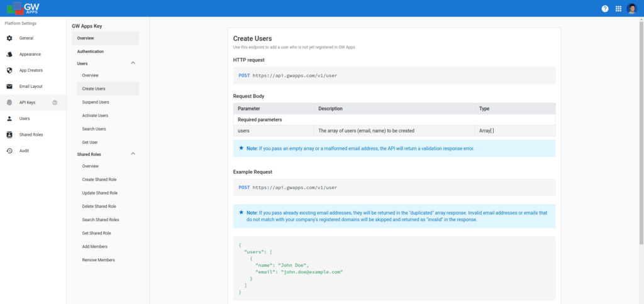This screenshot has width=644, height=304.
Task: Click the 'Array[ ]' type cell
Action: tap(515, 131)
